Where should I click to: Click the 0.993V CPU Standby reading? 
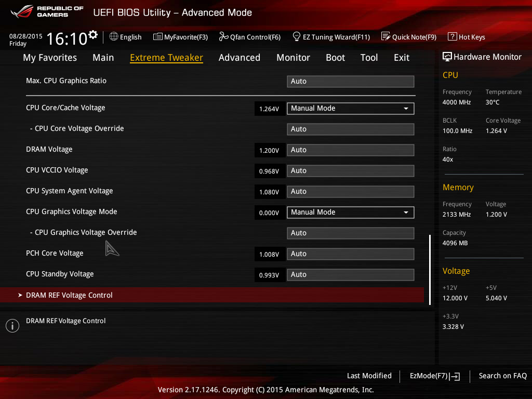click(269, 275)
